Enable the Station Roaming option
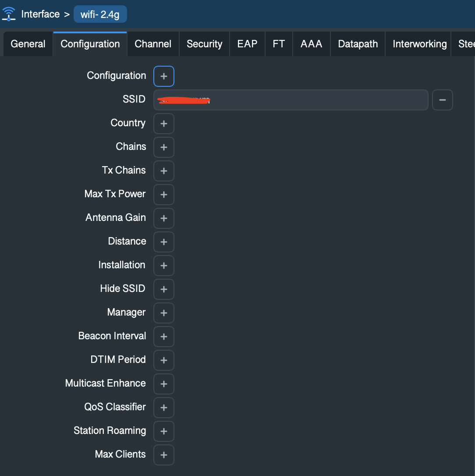Image resolution: width=475 pixels, height=476 pixels. pyautogui.click(x=164, y=431)
